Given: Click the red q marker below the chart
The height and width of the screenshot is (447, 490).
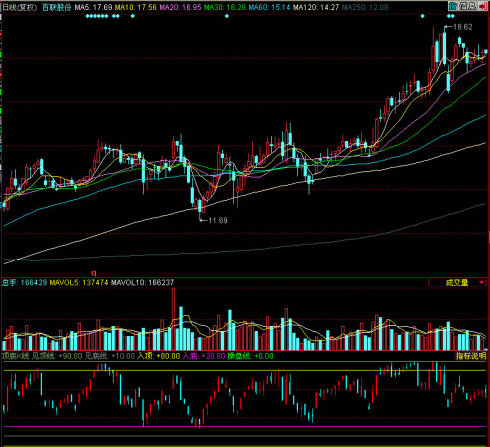Looking at the screenshot, I should [x=94, y=273].
